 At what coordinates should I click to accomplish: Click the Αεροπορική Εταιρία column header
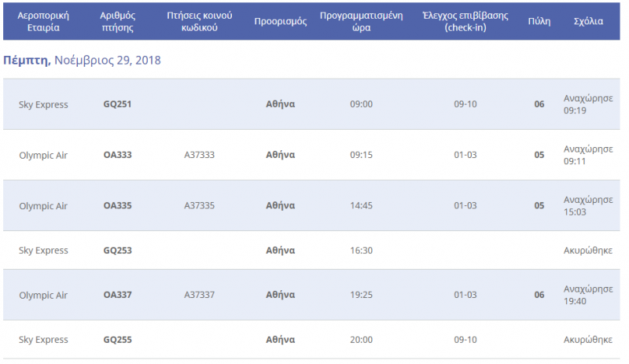43,21
